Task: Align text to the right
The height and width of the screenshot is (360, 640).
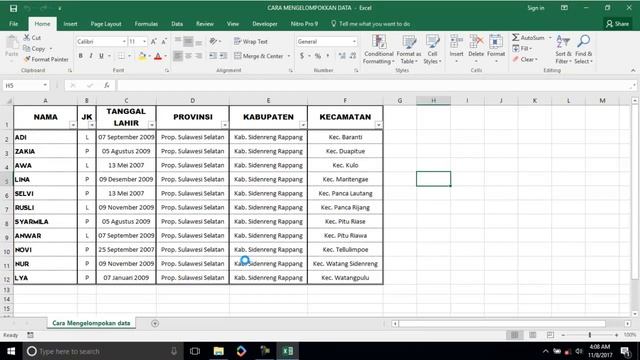Action: 198,56
